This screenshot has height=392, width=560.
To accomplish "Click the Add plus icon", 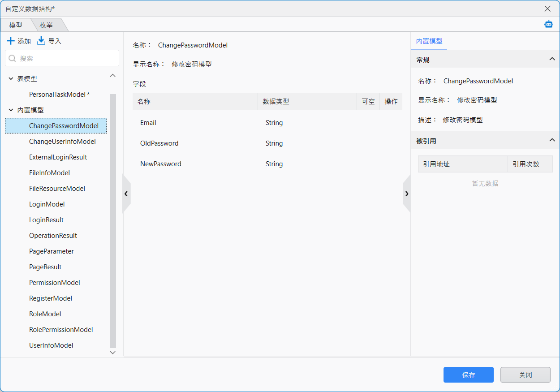I will pos(11,41).
